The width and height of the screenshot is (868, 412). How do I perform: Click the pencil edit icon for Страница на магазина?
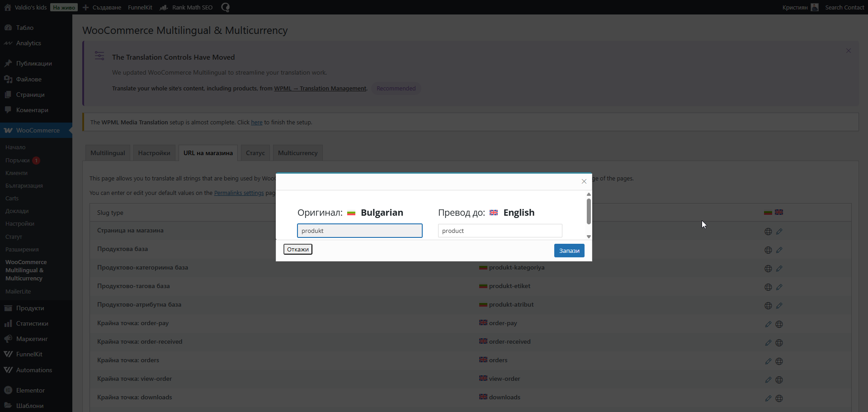pyautogui.click(x=779, y=232)
